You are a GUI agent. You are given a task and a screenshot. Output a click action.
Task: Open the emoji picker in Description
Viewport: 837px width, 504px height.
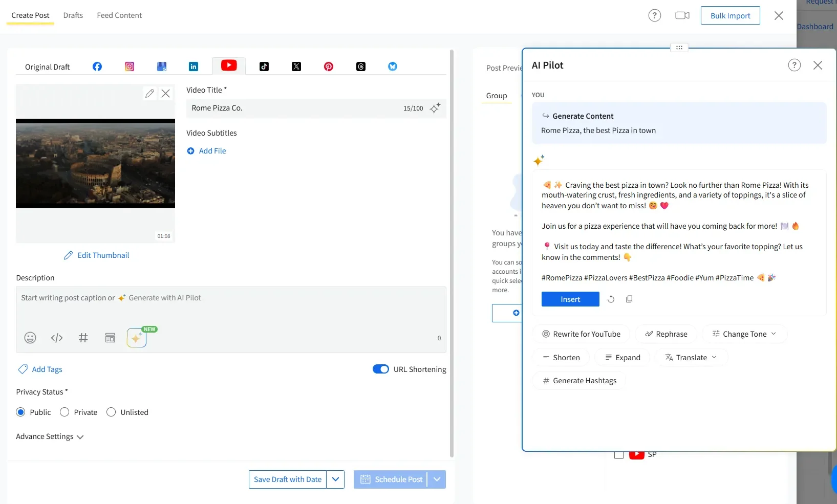[30, 338]
